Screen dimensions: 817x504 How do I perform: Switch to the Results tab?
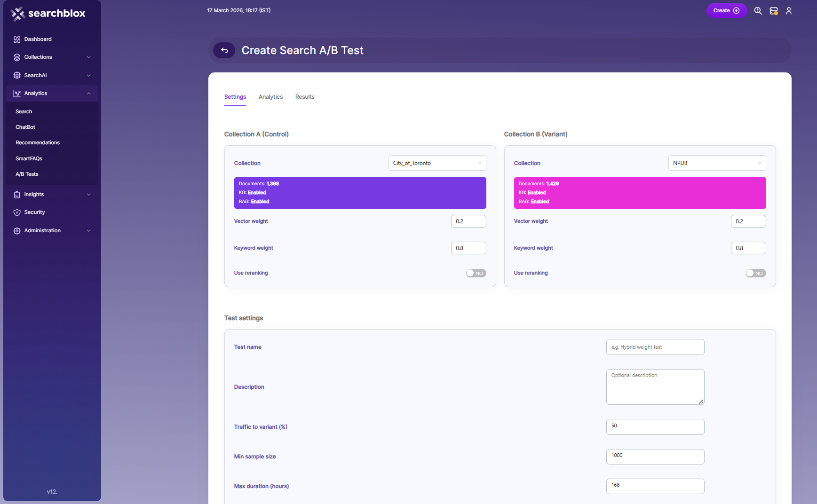(x=305, y=97)
